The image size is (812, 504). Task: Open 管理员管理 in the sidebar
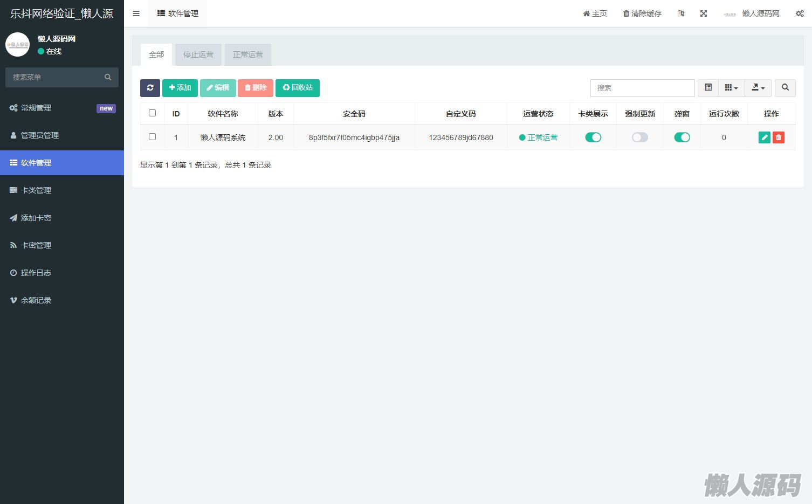click(x=62, y=135)
